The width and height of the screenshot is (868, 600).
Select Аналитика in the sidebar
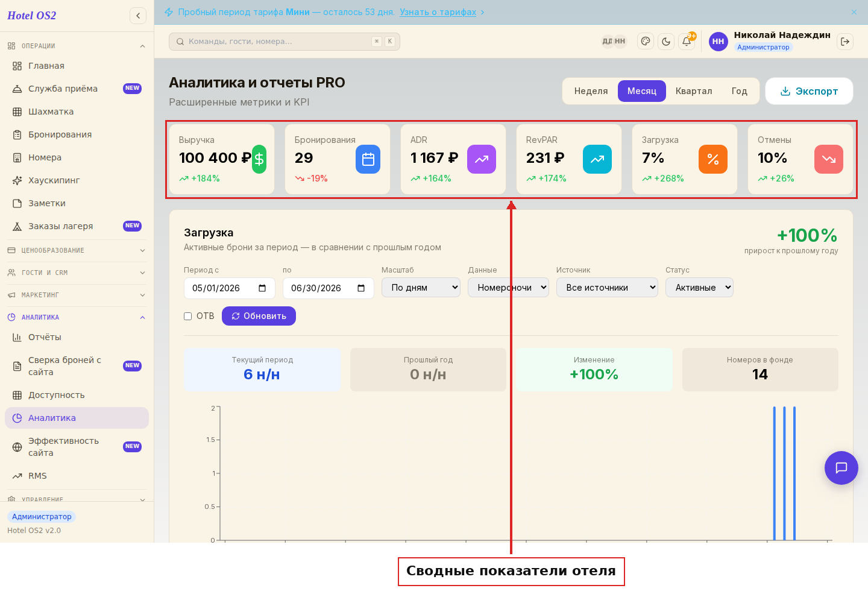[x=77, y=418]
